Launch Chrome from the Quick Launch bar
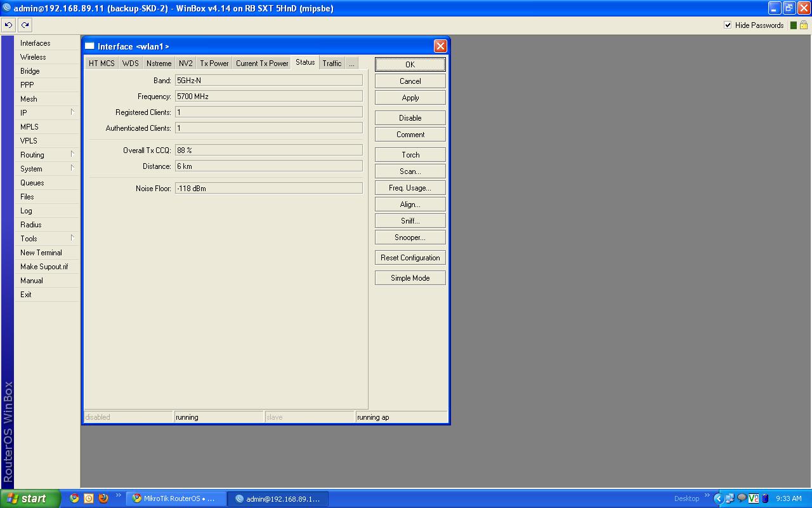 pyautogui.click(x=74, y=498)
